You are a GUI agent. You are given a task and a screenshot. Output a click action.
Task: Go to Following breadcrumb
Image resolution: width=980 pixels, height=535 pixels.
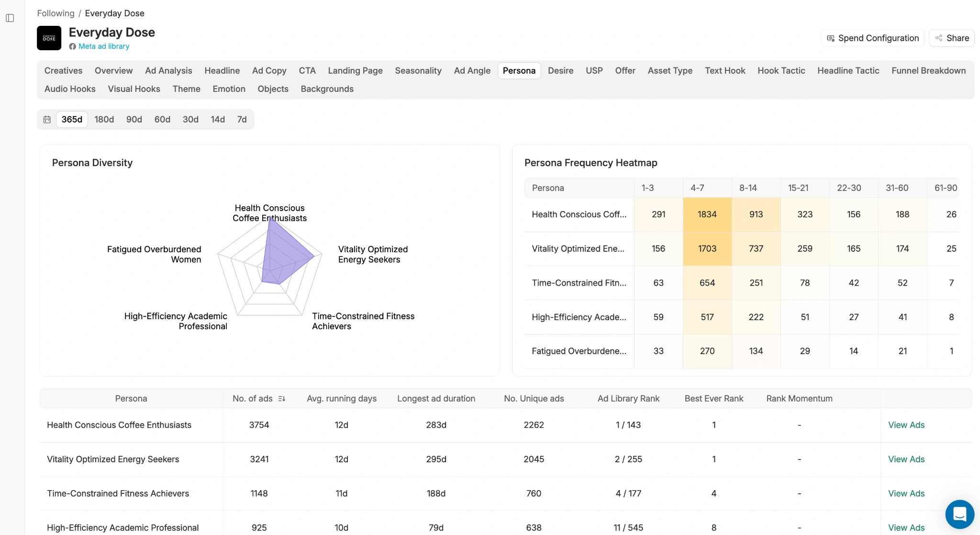click(x=56, y=13)
